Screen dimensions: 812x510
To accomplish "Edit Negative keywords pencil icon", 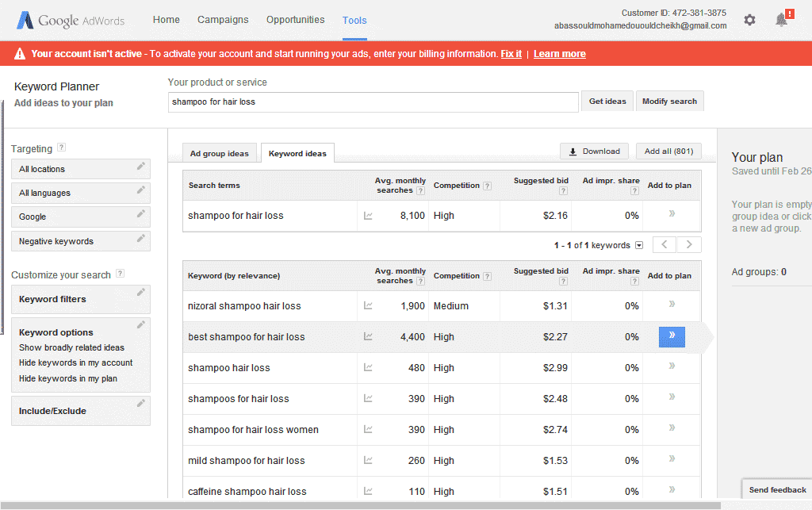I will pyautogui.click(x=140, y=238).
